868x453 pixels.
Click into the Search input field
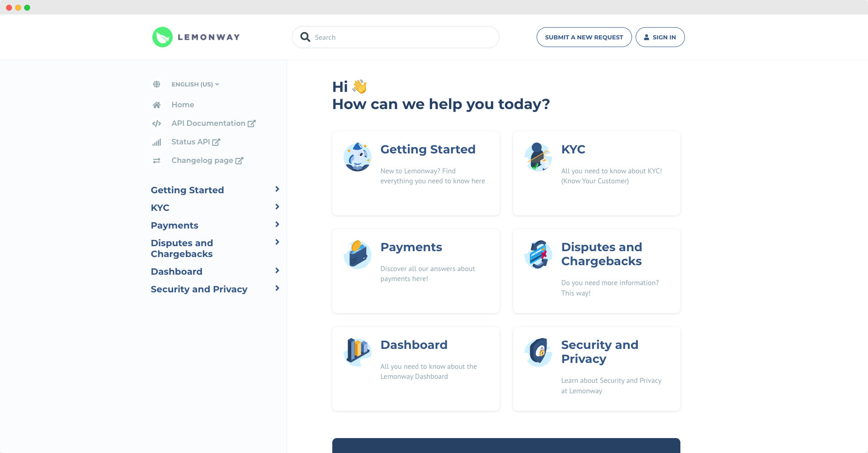(x=396, y=37)
